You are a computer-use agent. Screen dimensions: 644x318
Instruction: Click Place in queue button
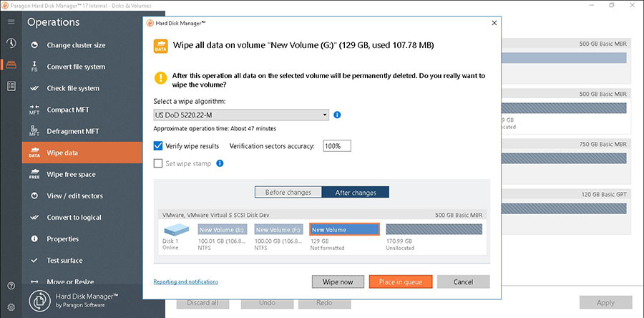coord(401,282)
